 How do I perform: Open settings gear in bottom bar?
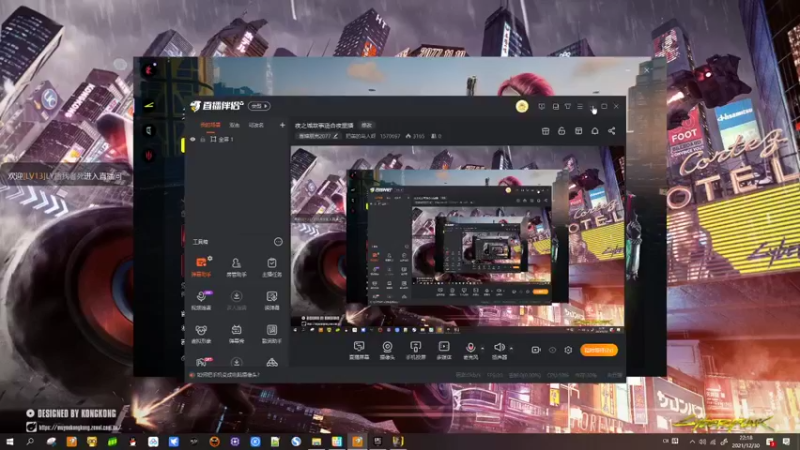(x=568, y=350)
